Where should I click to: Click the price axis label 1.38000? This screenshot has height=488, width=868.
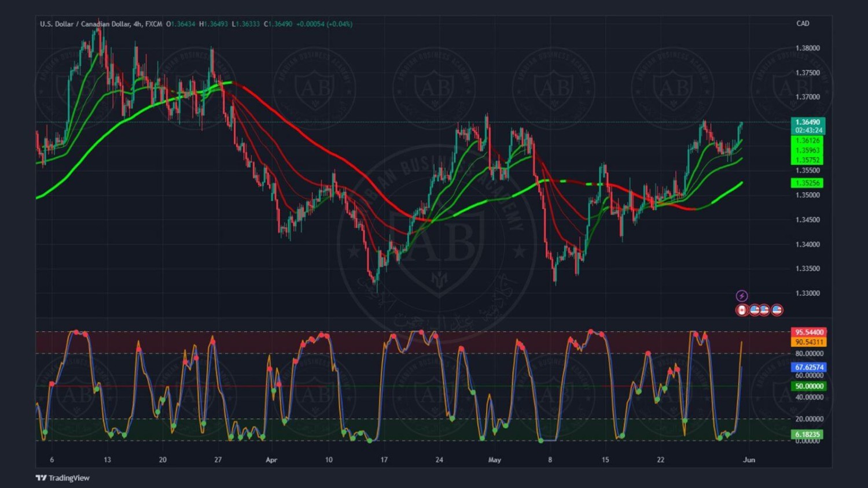click(x=808, y=49)
